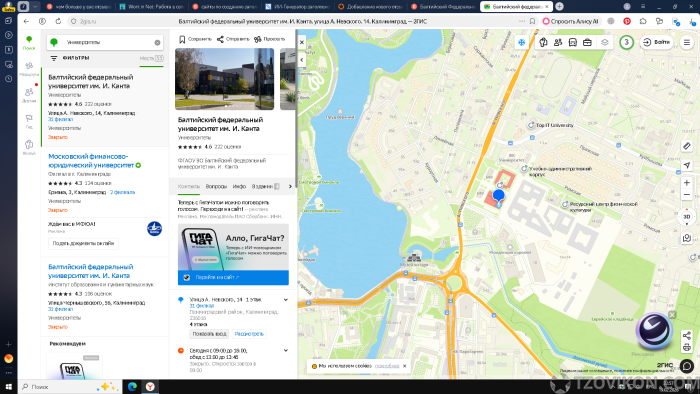Click the ruler measure tool on the map
The height and width of the screenshot is (394, 700).
click(x=687, y=146)
